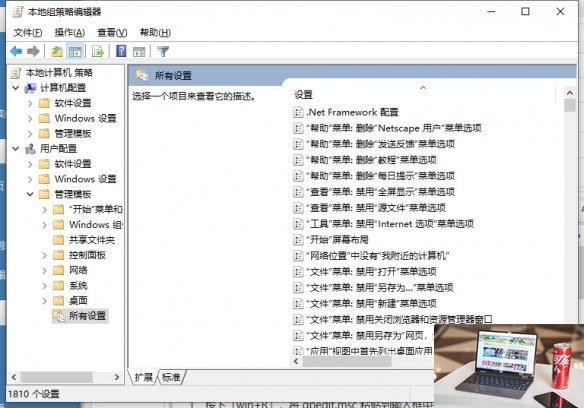Expand the "开始"菜单和 folder node
Screen dimensions: 584x408
click(45, 210)
